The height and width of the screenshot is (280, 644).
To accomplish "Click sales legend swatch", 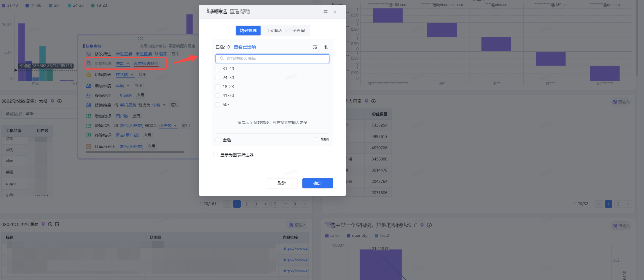I will click(327, 236).
